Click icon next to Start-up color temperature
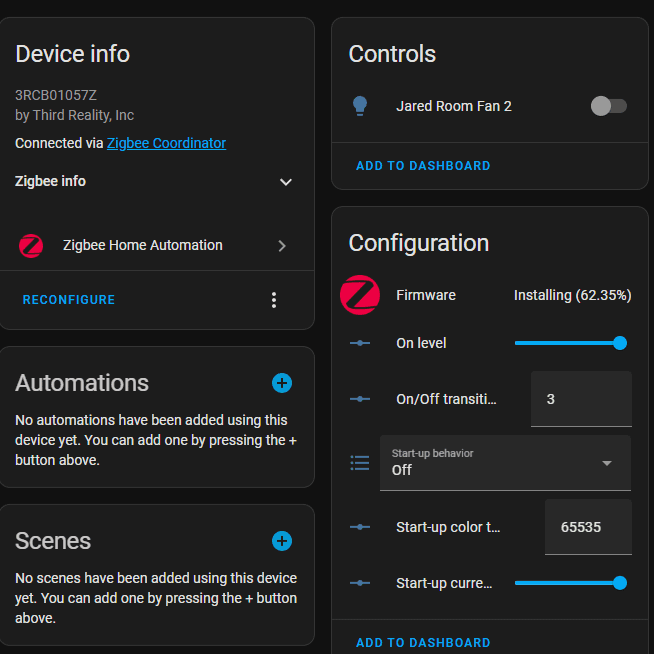Viewport: 654px width, 654px height. tap(360, 527)
